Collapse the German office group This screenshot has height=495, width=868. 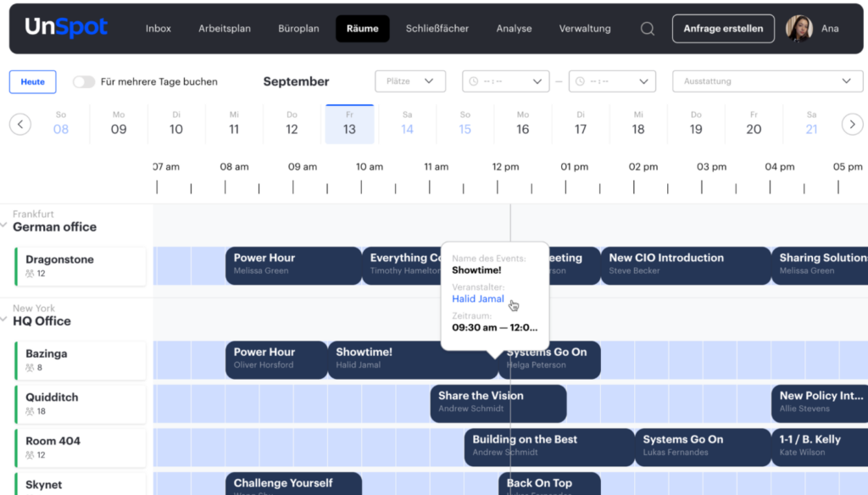(4, 225)
